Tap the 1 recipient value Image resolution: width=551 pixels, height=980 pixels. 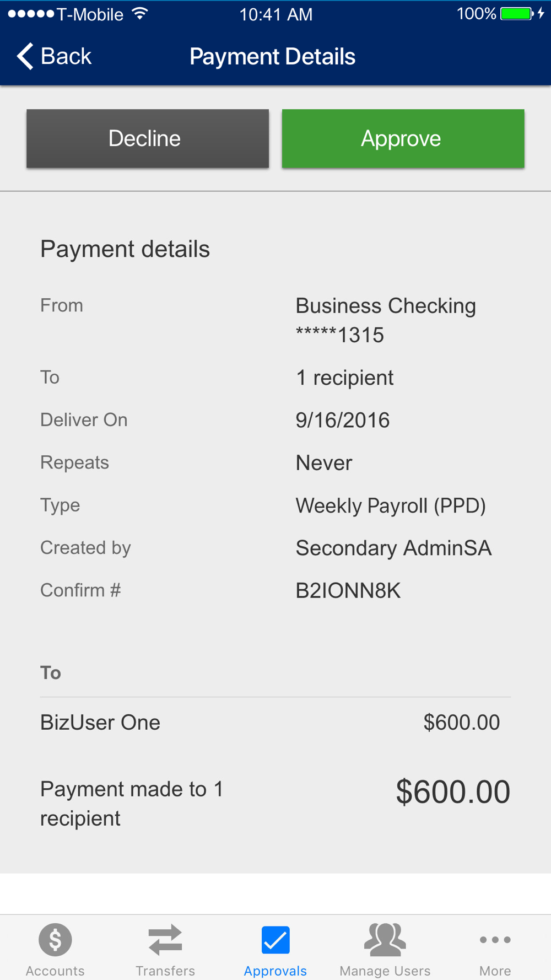(345, 378)
